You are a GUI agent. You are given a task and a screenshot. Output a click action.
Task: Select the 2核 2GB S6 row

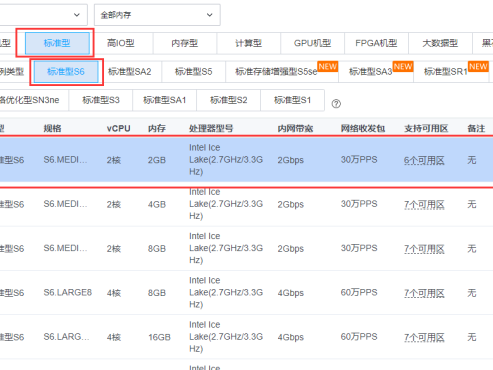coord(246,160)
